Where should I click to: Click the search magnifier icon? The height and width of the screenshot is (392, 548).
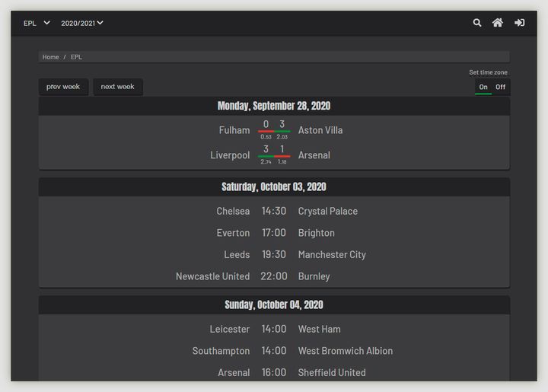[477, 23]
